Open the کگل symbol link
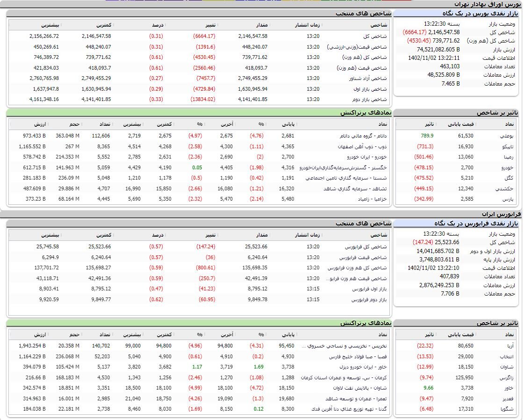 click(x=510, y=178)
